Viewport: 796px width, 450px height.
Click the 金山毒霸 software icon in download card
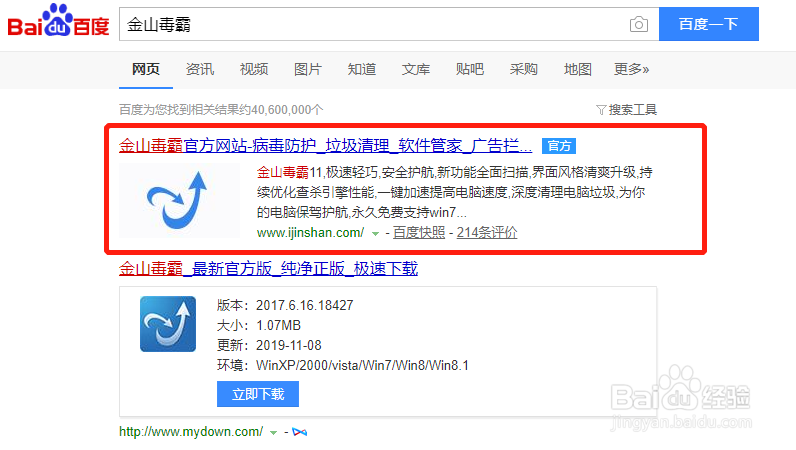(x=168, y=324)
